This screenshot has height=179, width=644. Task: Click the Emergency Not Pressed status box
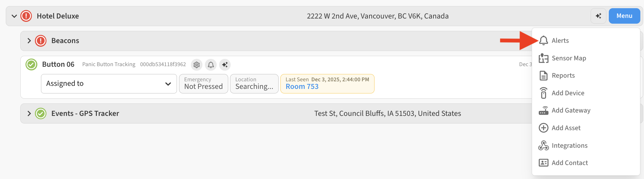point(203,84)
